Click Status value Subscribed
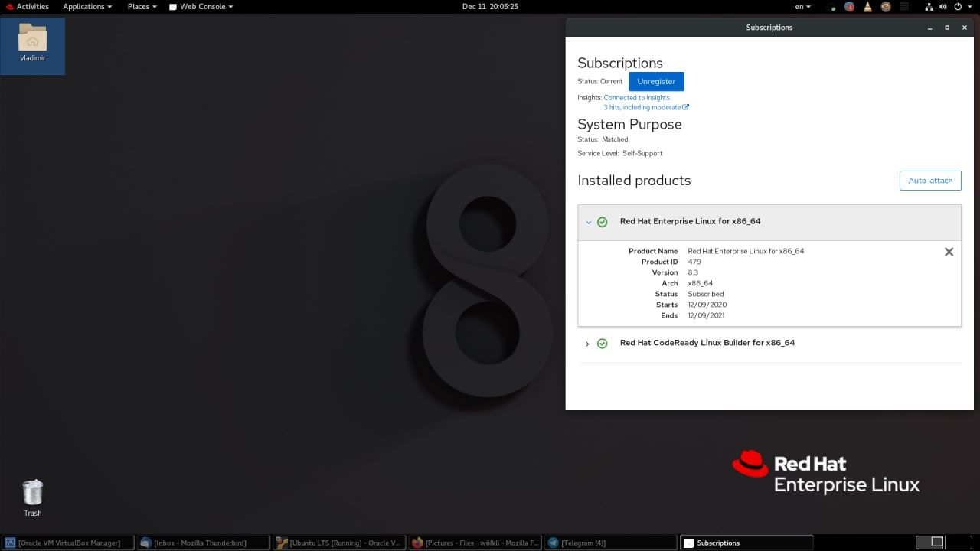 [x=706, y=294]
